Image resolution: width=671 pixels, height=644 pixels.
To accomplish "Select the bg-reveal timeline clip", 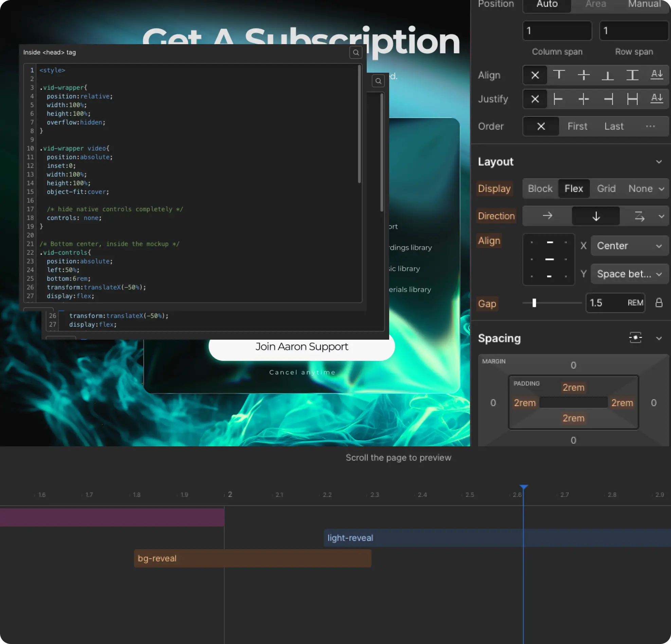I will click(x=252, y=558).
